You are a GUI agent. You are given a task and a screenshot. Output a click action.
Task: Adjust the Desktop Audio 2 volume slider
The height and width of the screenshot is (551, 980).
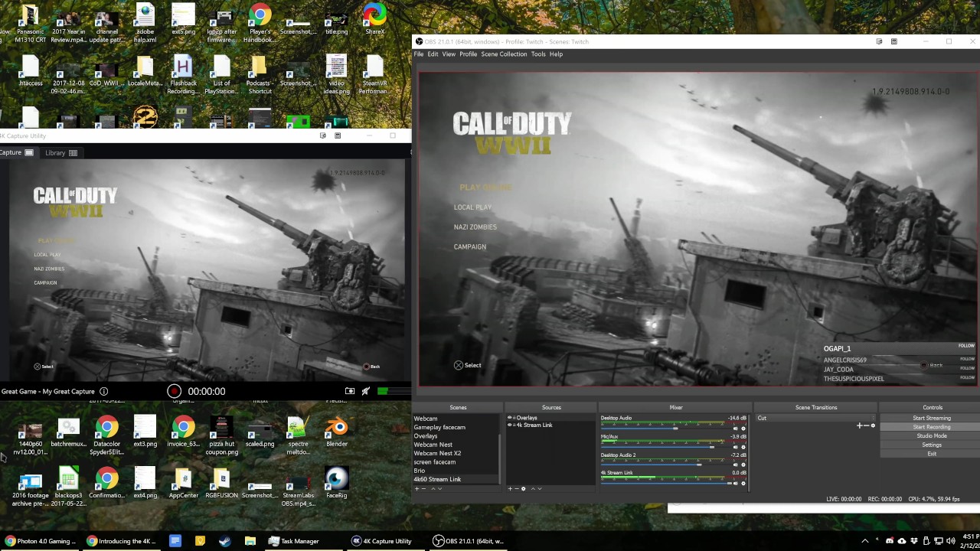(x=699, y=465)
